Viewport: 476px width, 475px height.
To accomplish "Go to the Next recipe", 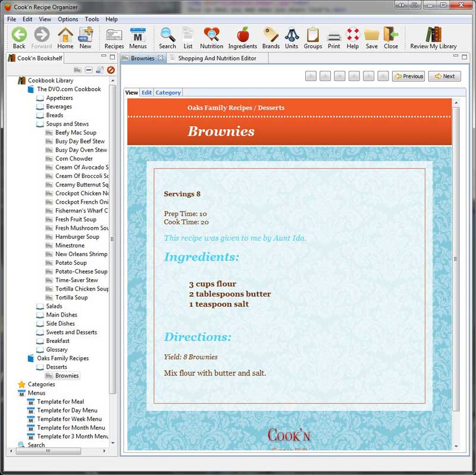I will click(x=444, y=76).
